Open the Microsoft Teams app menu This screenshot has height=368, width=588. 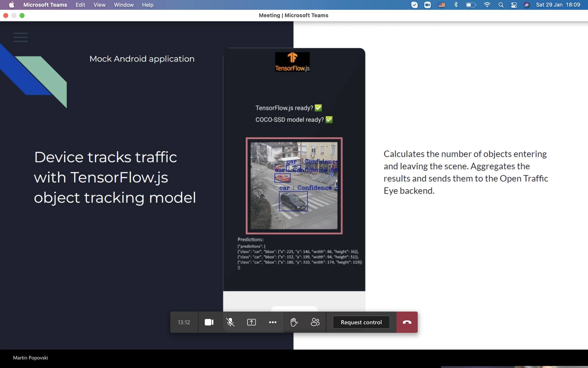coord(45,5)
